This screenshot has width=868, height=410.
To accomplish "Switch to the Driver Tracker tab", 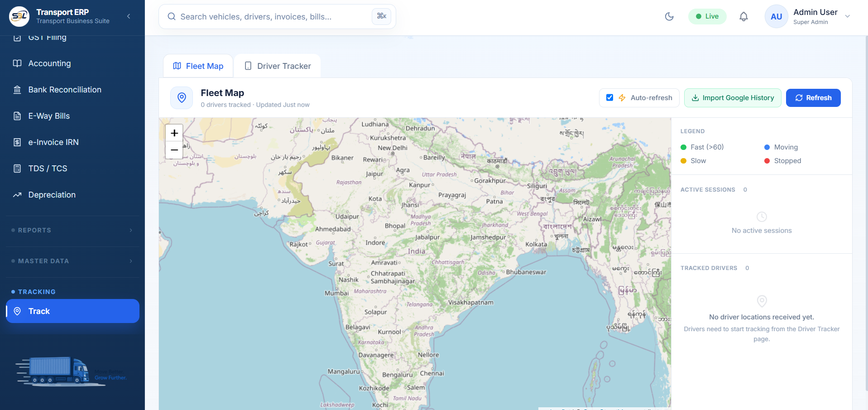I will (x=278, y=66).
